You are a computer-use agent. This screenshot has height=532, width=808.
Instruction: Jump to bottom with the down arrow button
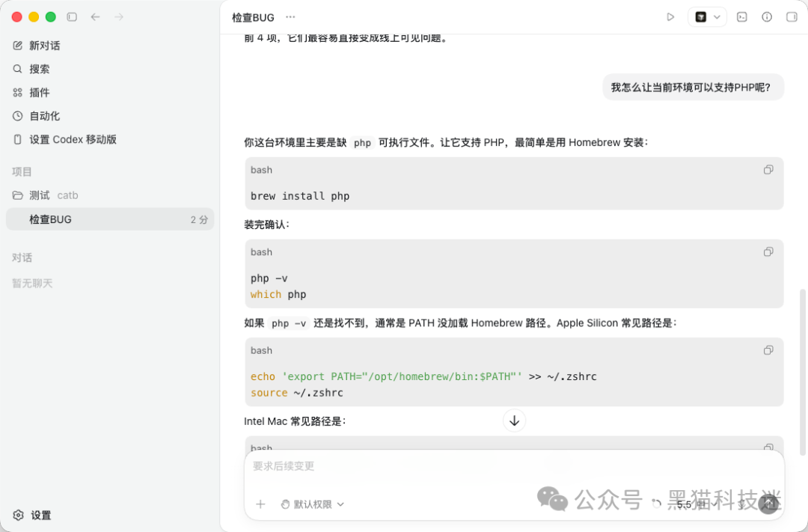514,421
